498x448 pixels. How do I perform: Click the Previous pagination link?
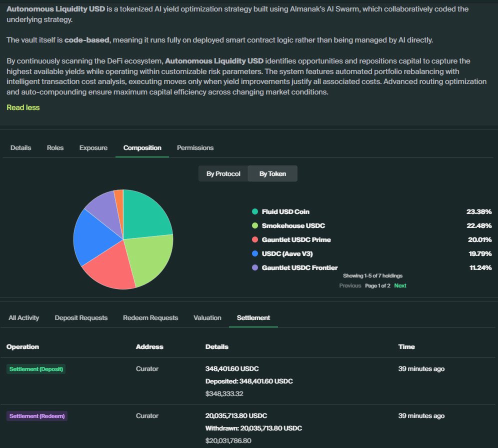click(x=351, y=285)
